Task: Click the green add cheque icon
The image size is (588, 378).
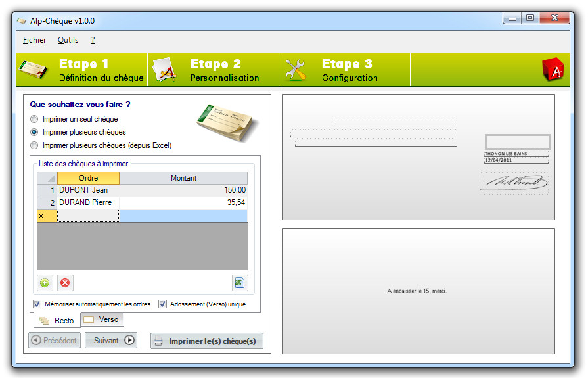Action: click(x=45, y=283)
